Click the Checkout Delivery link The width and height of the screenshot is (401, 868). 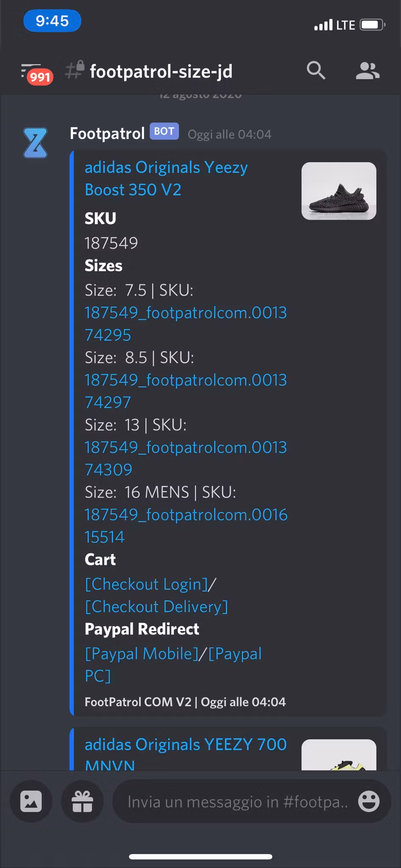click(x=156, y=607)
